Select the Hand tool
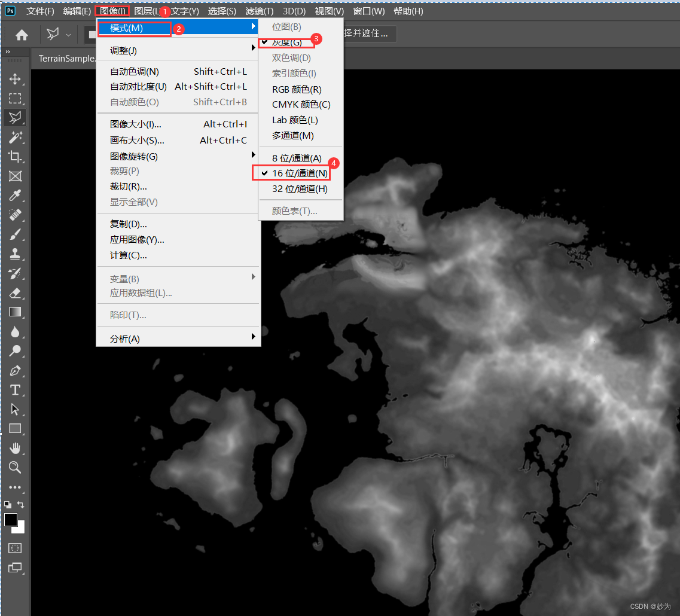The height and width of the screenshot is (616, 680). tap(15, 448)
